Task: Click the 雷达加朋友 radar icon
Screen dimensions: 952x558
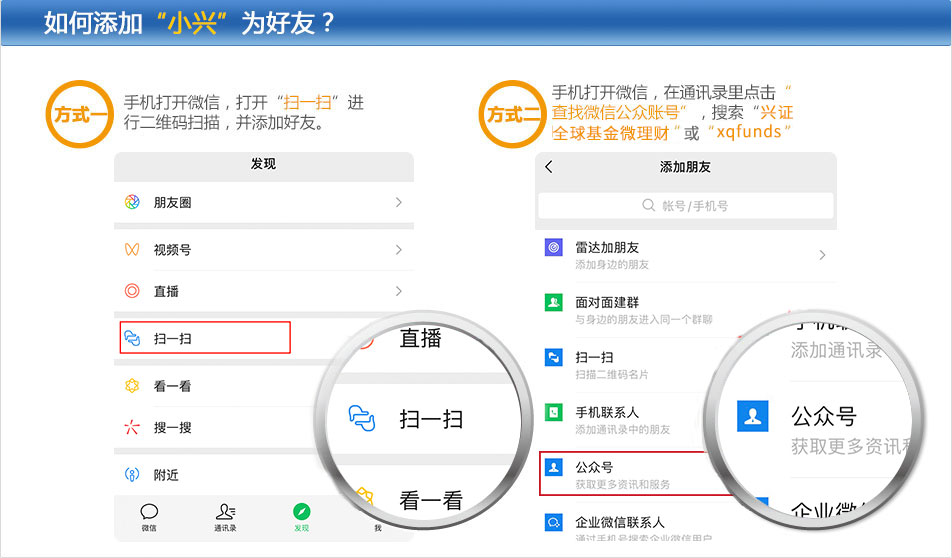Action: tap(554, 248)
